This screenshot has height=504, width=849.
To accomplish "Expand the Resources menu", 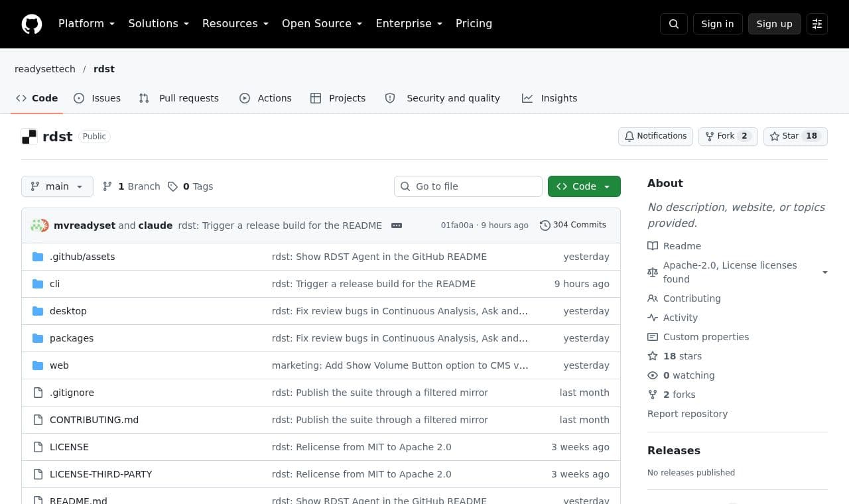I will (x=235, y=24).
